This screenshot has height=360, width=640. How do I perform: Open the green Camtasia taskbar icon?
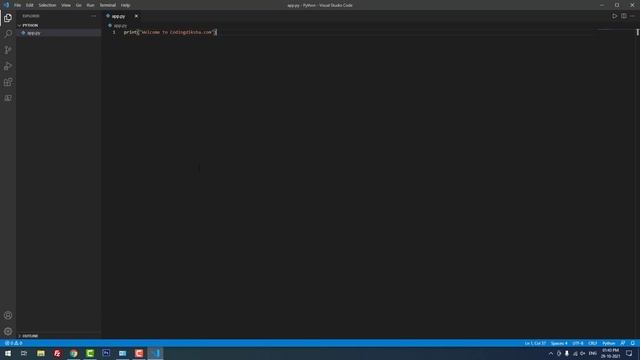(x=90, y=353)
